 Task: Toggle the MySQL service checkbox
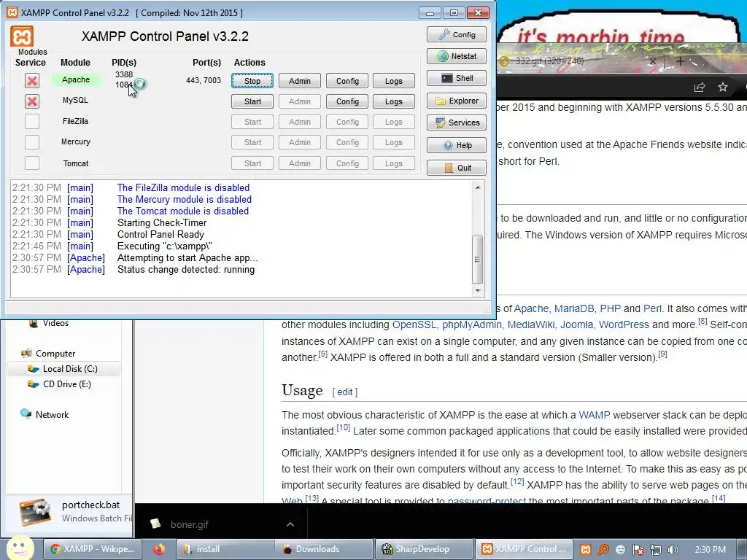[32, 101]
